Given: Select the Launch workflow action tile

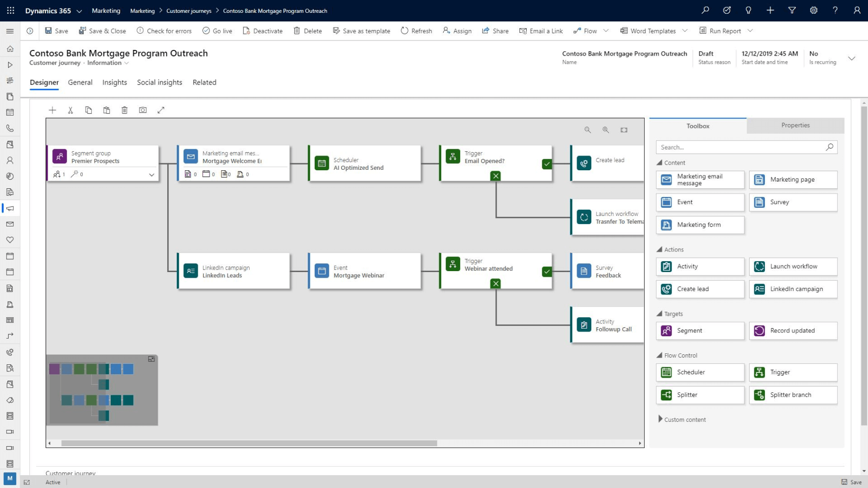Looking at the screenshot, I should (x=793, y=266).
